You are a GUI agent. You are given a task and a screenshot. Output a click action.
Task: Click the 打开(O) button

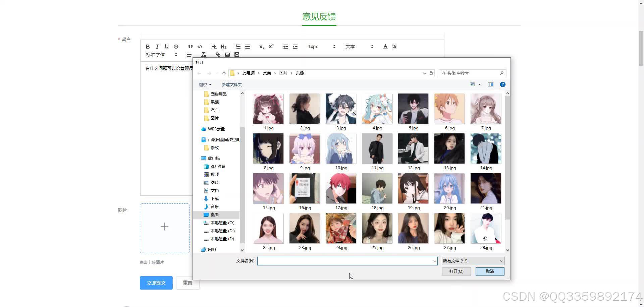pyautogui.click(x=456, y=271)
